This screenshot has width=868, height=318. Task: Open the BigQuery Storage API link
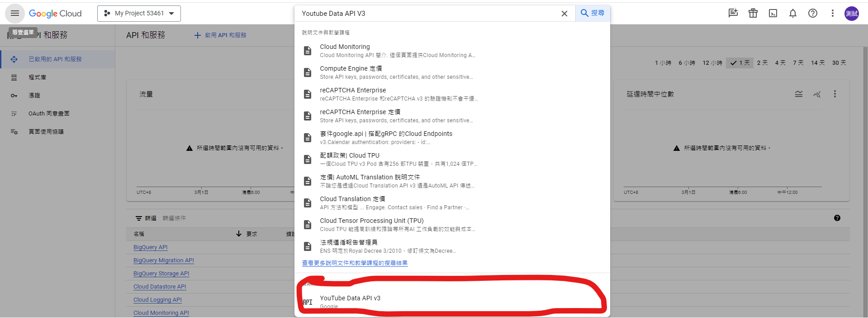pyautogui.click(x=161, y=274)
